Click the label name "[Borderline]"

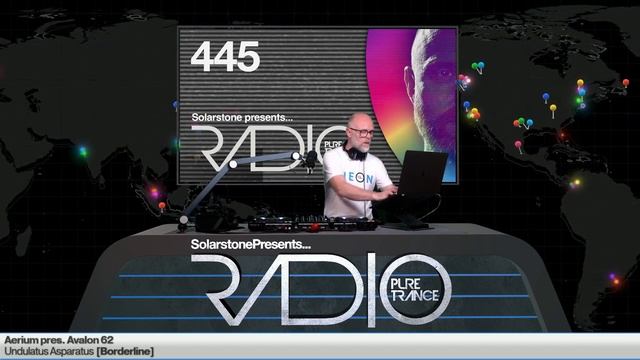[x=125, y=351]
